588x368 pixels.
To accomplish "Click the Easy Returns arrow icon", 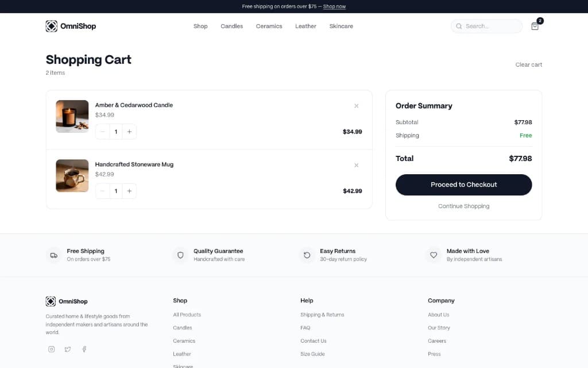I will point(307,255).
